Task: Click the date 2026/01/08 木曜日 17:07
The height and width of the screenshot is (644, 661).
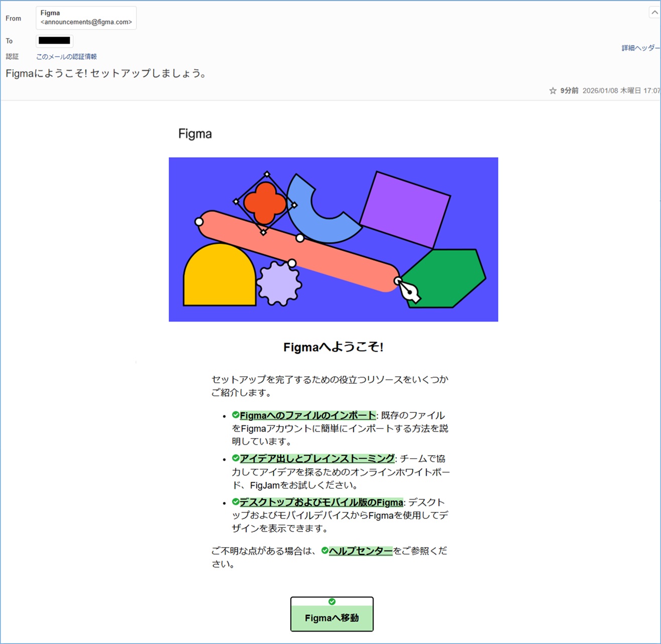Action: tap(621, 91)
